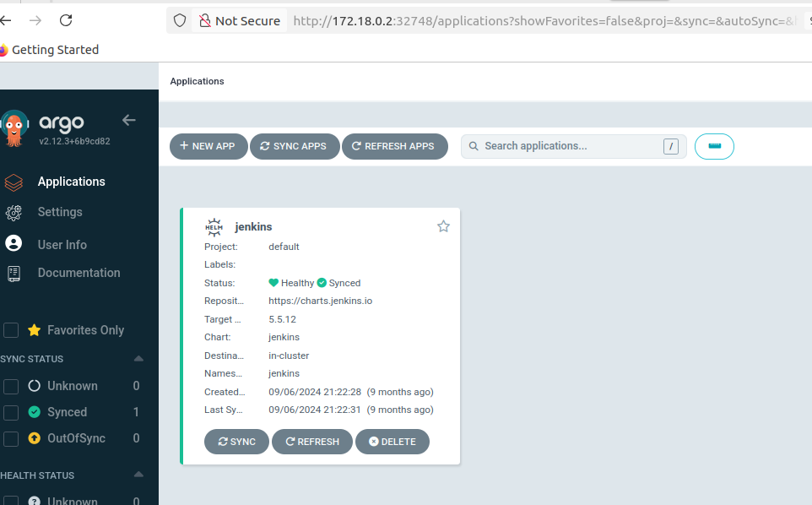
Task: Enable the Favorites Only checkbox
Action: coord(11,330)
